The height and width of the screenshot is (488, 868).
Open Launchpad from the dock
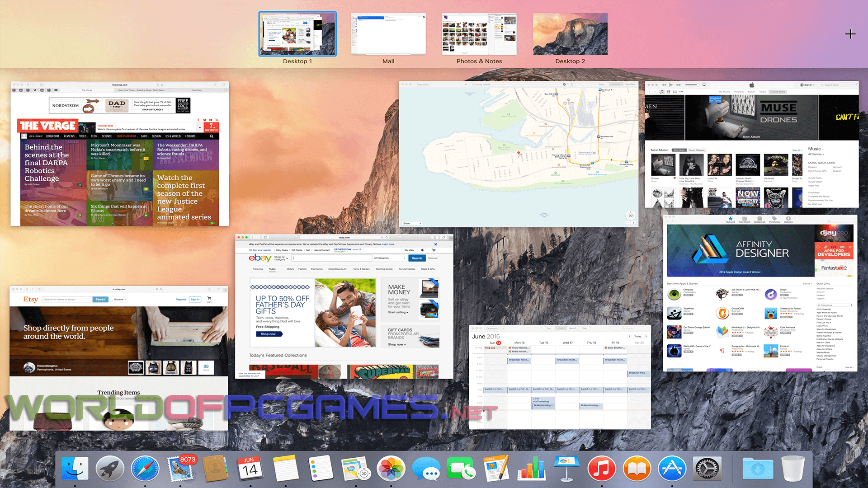110,469
